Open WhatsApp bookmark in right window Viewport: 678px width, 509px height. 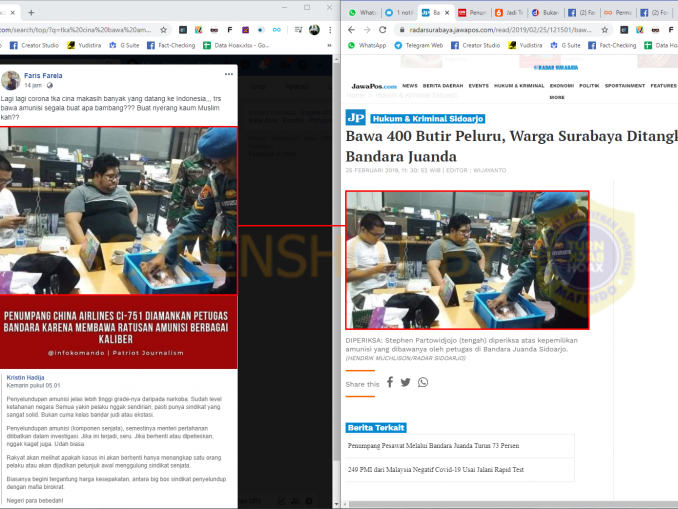point(367,45)
